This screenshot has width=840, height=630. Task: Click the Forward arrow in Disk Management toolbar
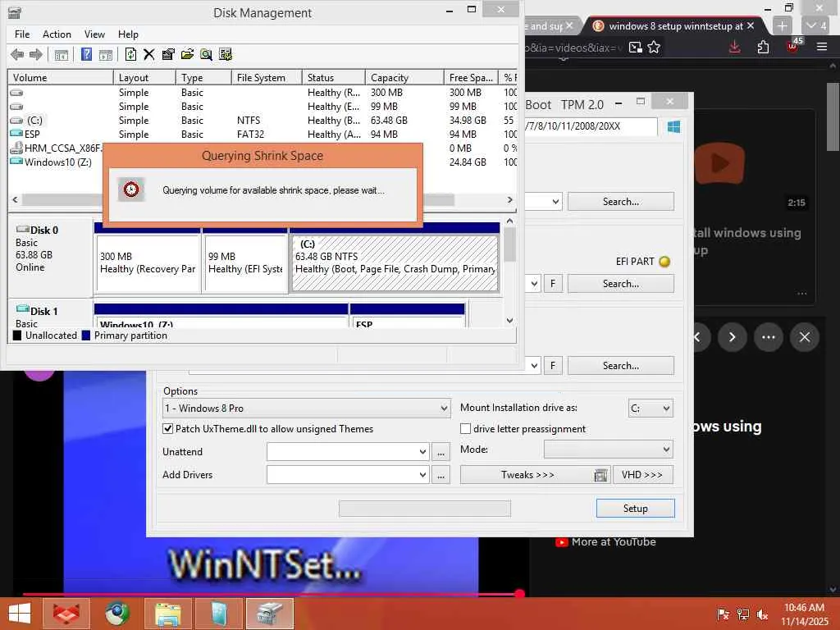tap(36, 54)
